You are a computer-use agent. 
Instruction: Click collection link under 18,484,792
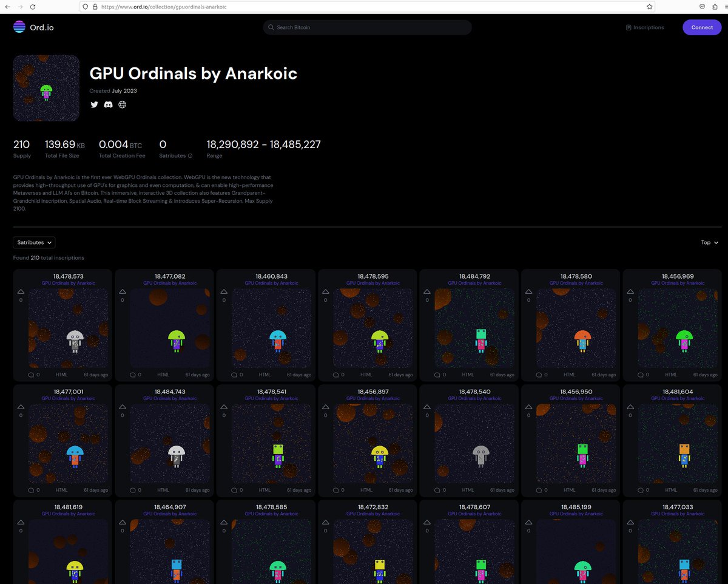[x=475, y=283]
